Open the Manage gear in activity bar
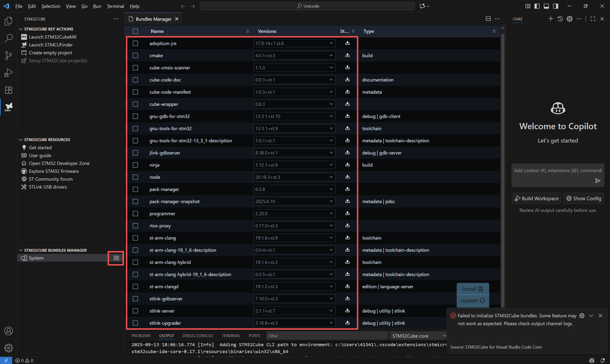This screenshot has width=610, height=364. [x=8, y=348]
